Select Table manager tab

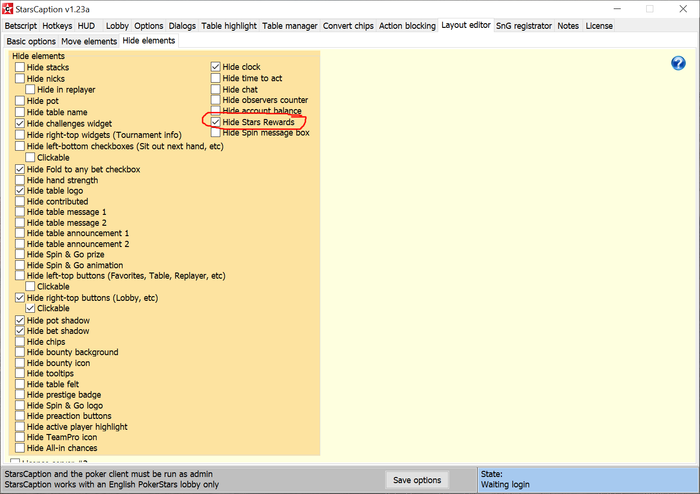pyautogui.click(x=290, y=26)
